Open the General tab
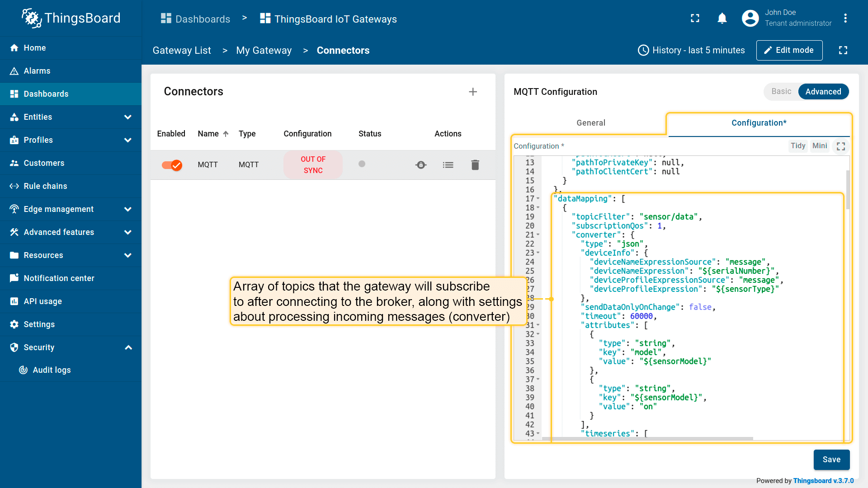This screenshot has height=488, width=868. click(591, 123)
